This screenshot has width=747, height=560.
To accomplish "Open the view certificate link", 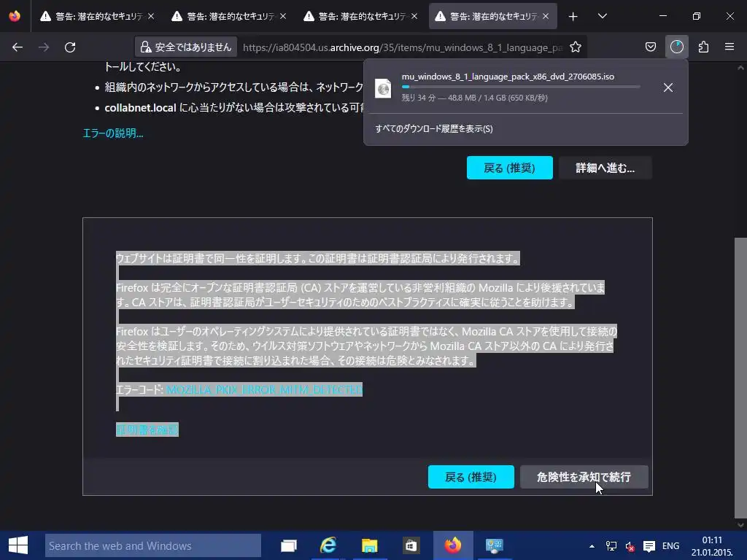I will (x=147, y=429).
